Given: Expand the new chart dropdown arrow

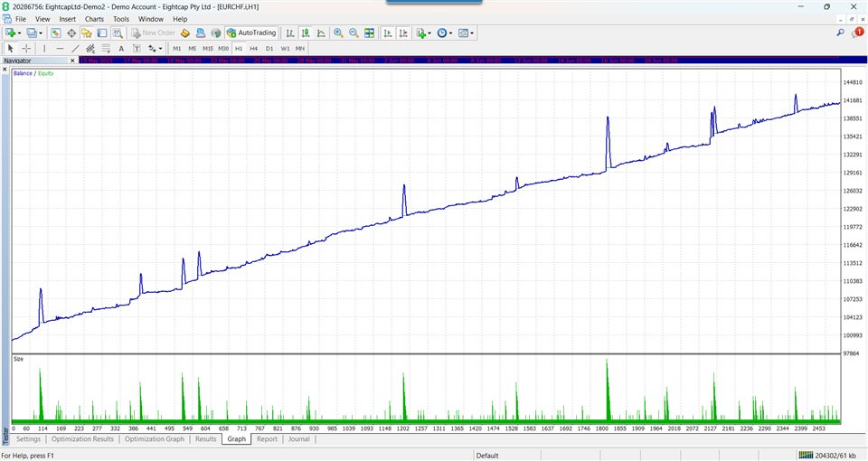Looking at the screenshot, I should [x=20, y=33].
